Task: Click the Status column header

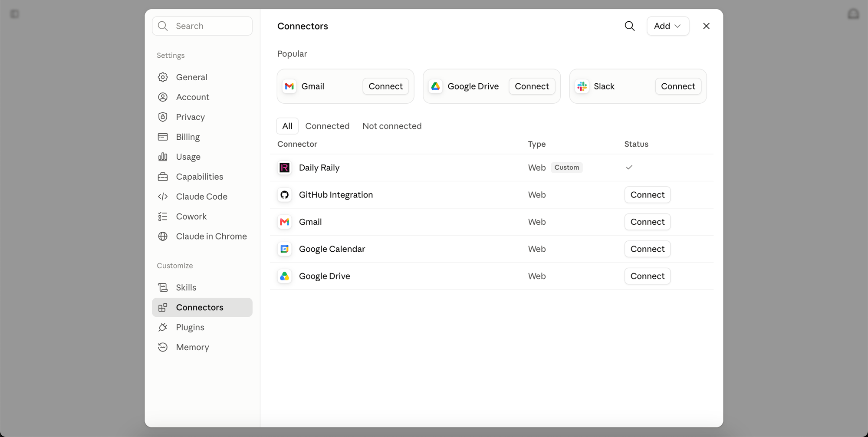Action: pyautogui.click(x=636, y=144)
